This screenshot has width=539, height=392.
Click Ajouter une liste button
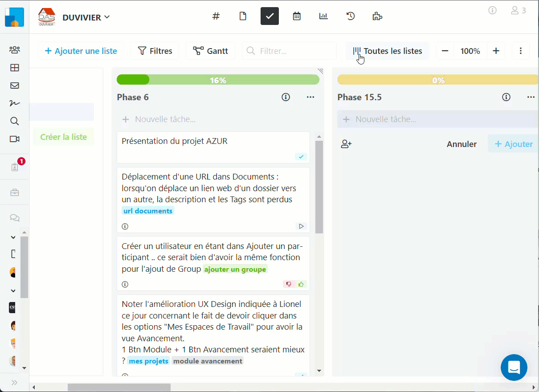[x=81, y=51]
